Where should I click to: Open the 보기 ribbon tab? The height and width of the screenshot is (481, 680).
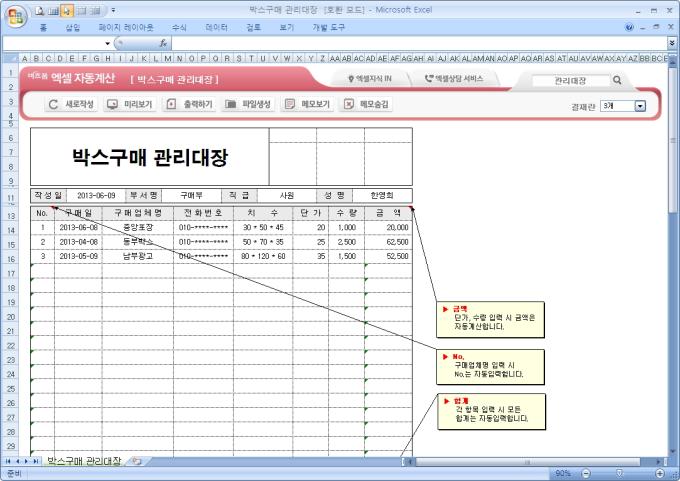pos(286,28)
